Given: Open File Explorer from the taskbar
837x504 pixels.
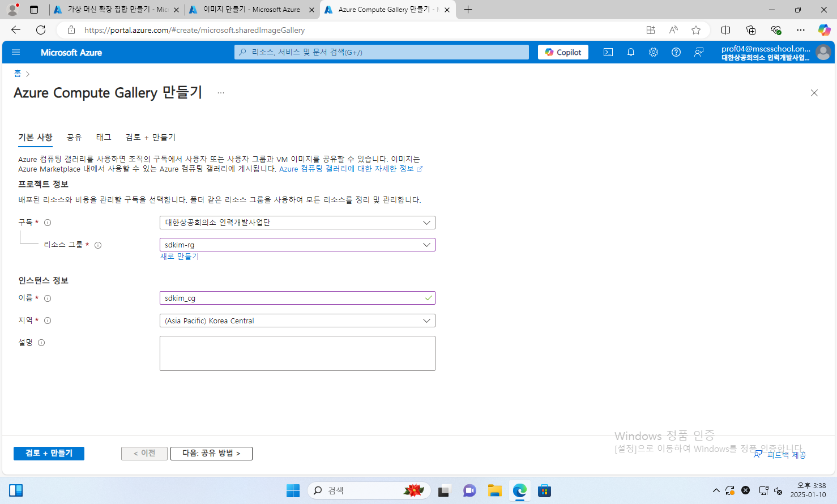Looking at the screenshot, I should [494, 490].
